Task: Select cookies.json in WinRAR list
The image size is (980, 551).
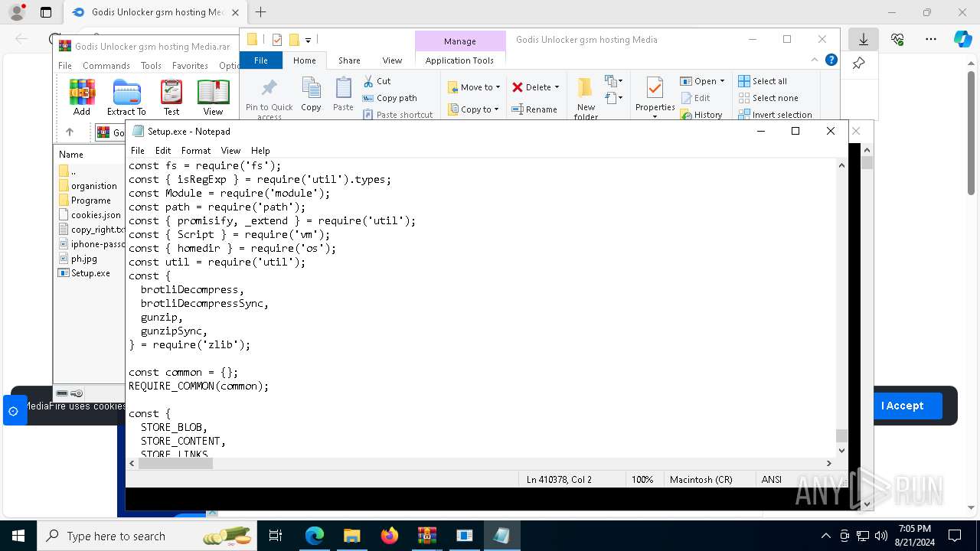Action: 95,215
